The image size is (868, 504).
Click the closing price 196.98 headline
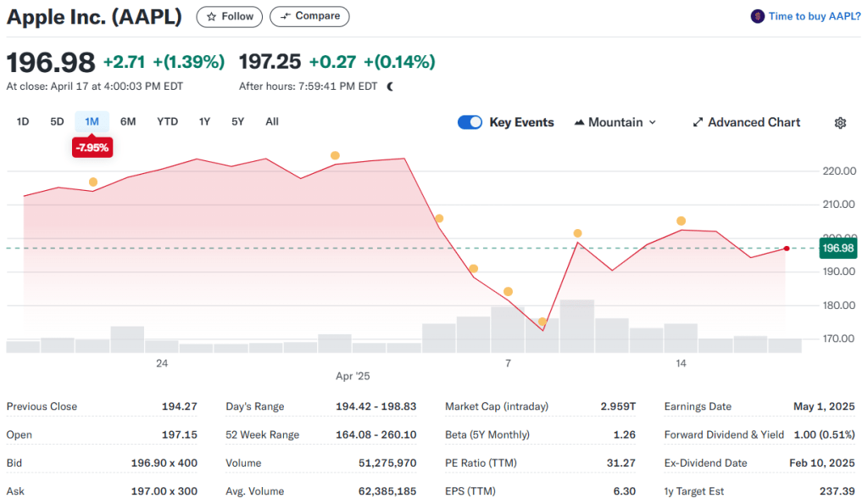(x=51, y=62)
